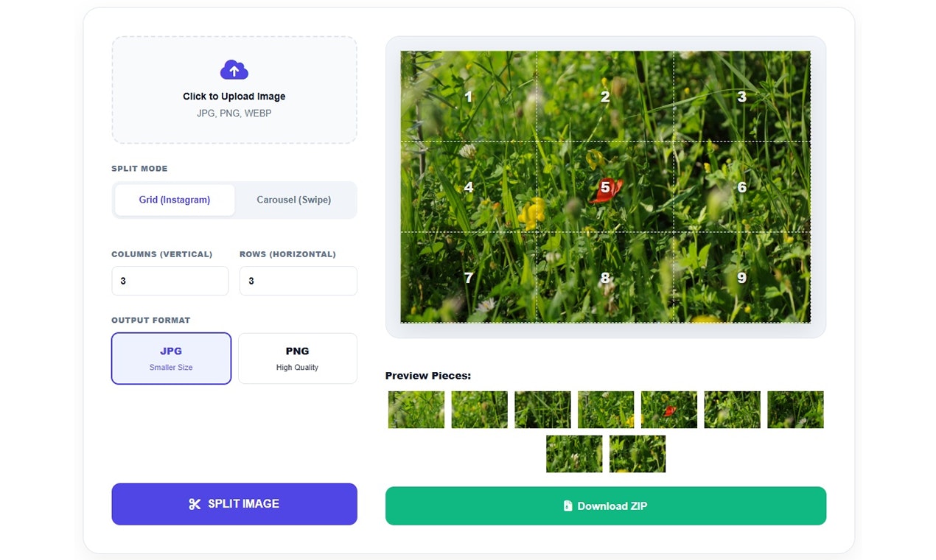This screenshot has height=560, width=936.
Task: Select grid cell 7 in bottom row
Action: point(467,278)
